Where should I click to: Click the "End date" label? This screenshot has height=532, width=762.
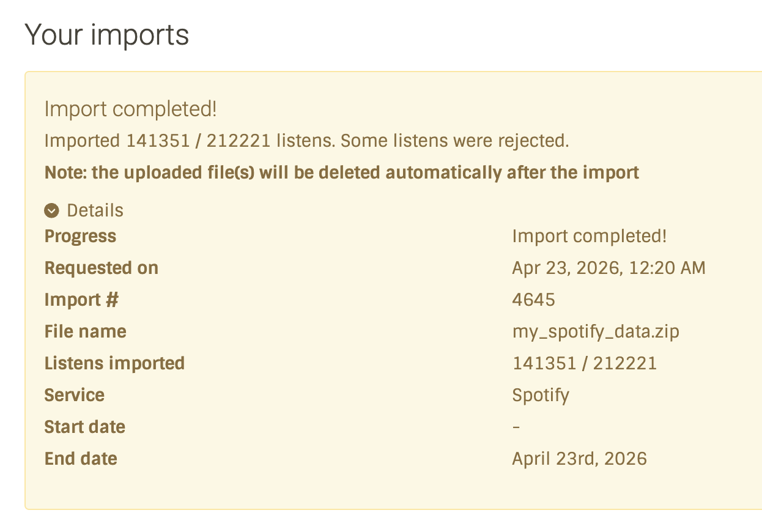(81, 459)
